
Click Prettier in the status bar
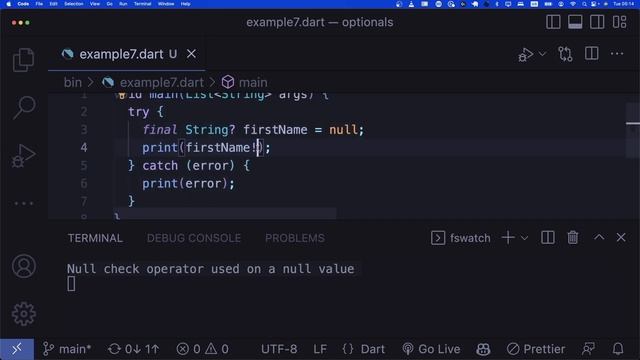coord(536,349)
